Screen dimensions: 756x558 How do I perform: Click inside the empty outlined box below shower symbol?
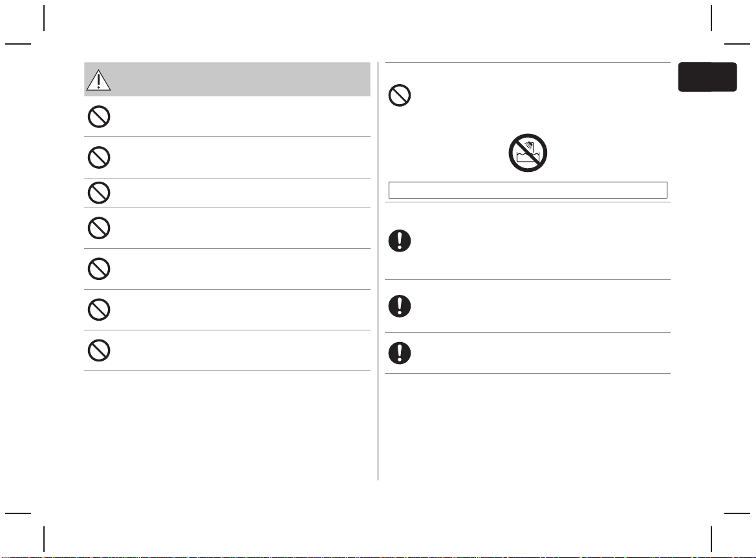[x=528, y=190]
